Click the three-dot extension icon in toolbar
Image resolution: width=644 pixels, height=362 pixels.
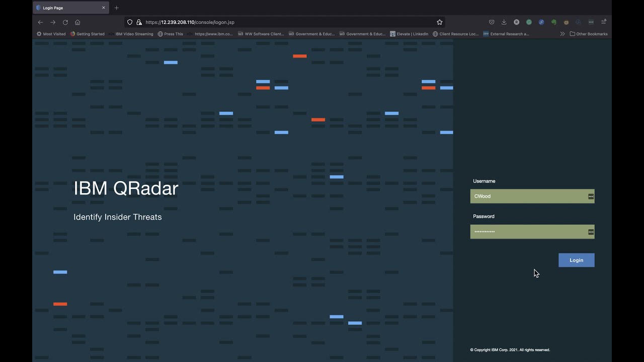[591, 22]
